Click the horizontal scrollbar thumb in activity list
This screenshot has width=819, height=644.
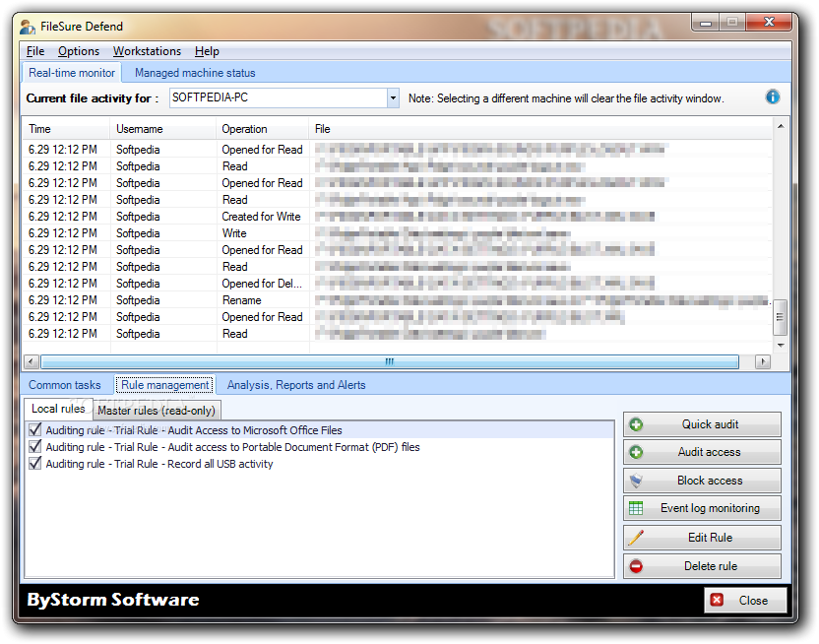[390, 361]
